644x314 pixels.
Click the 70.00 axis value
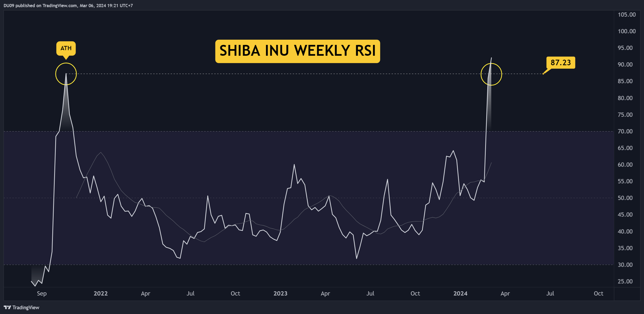625,131
